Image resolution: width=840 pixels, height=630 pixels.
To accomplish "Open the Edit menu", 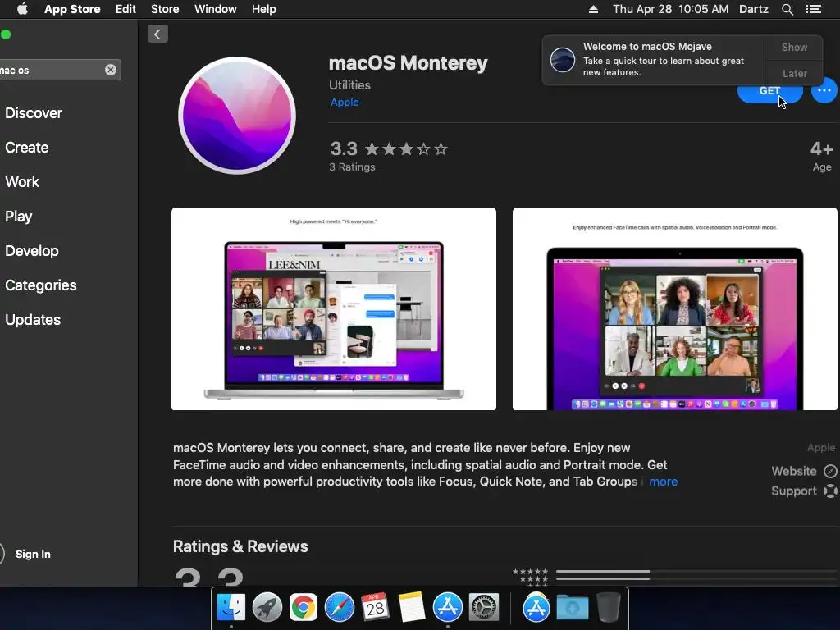I will (x=126, y=9).
